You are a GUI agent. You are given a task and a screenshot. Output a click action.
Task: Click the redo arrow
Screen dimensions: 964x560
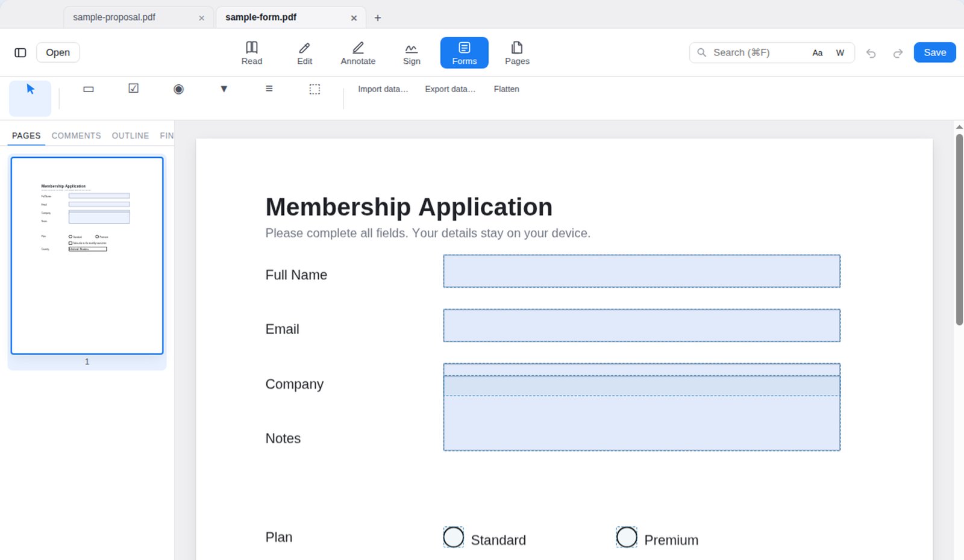coord(898,53)
